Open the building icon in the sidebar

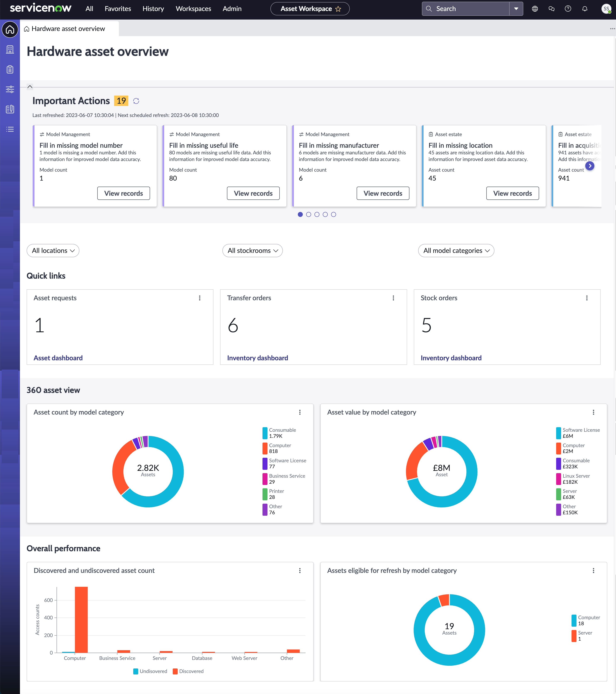point(10,50)
